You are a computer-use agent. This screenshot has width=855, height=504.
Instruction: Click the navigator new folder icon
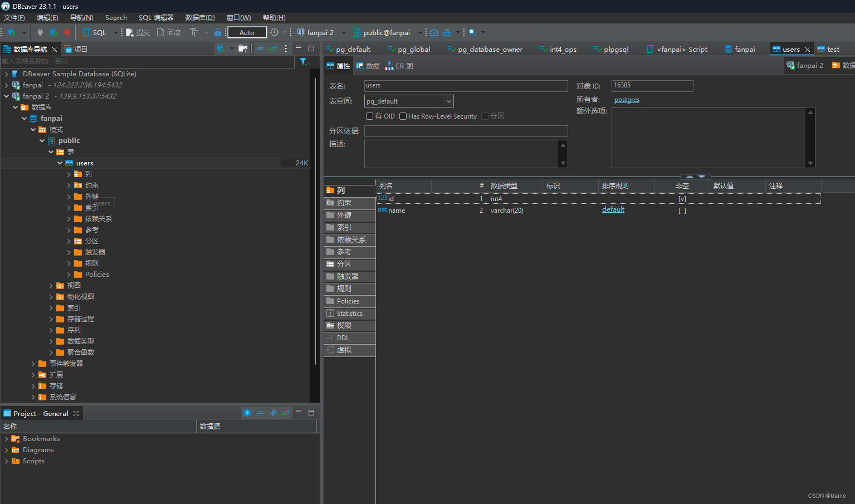click(x=243, y=48)
